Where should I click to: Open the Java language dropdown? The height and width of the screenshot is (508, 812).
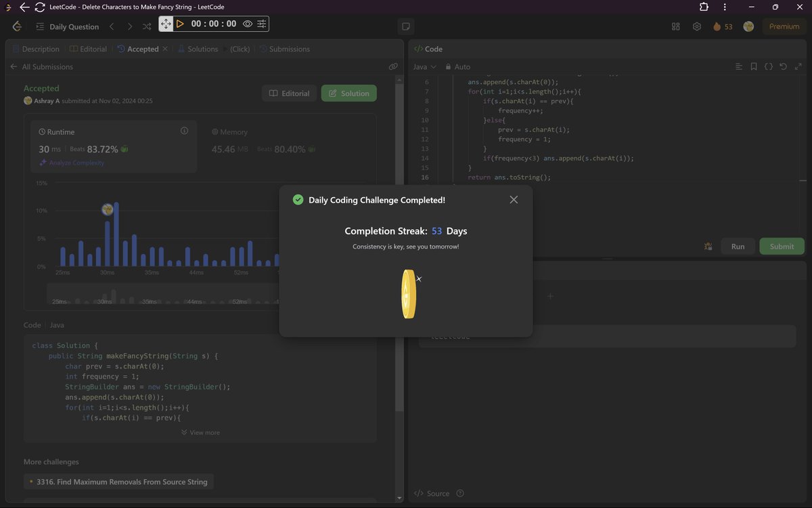point(425,67)
